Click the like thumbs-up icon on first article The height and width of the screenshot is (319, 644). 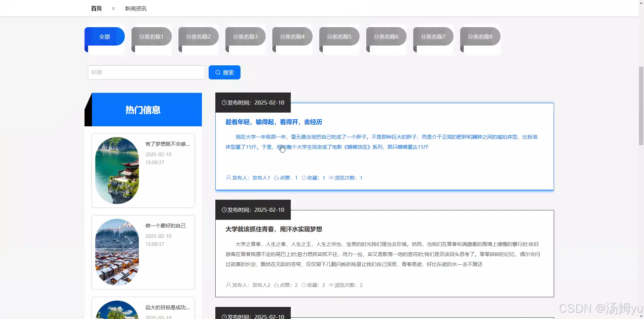point(276,178)
